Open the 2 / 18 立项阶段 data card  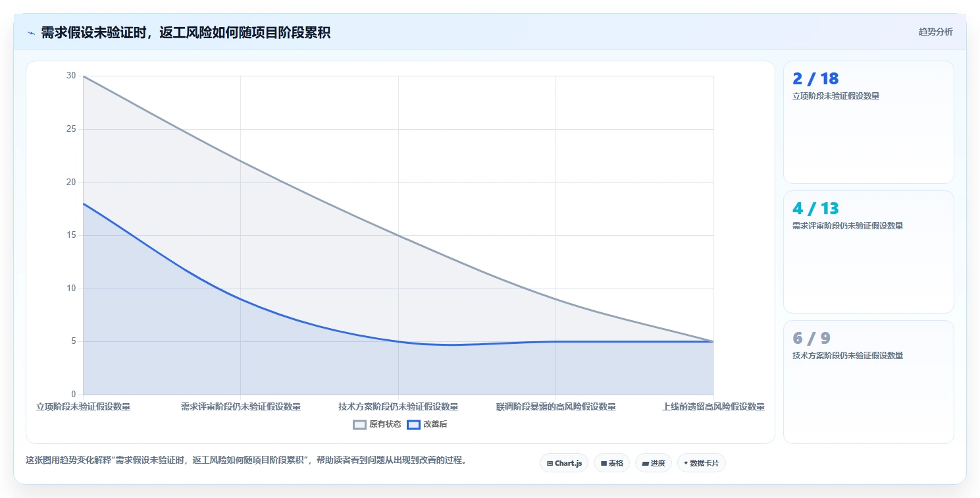pyautogui.click(x=868, y=122)
